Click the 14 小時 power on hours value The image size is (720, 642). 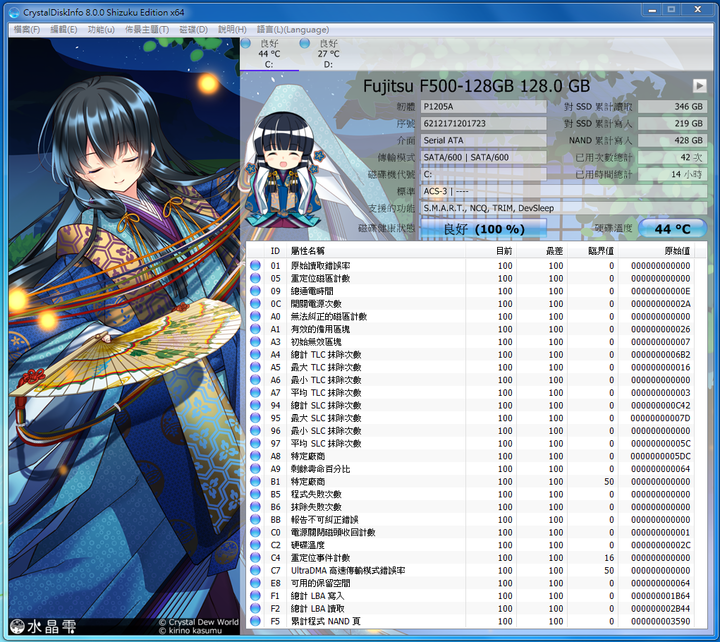(x=672, y=175)
